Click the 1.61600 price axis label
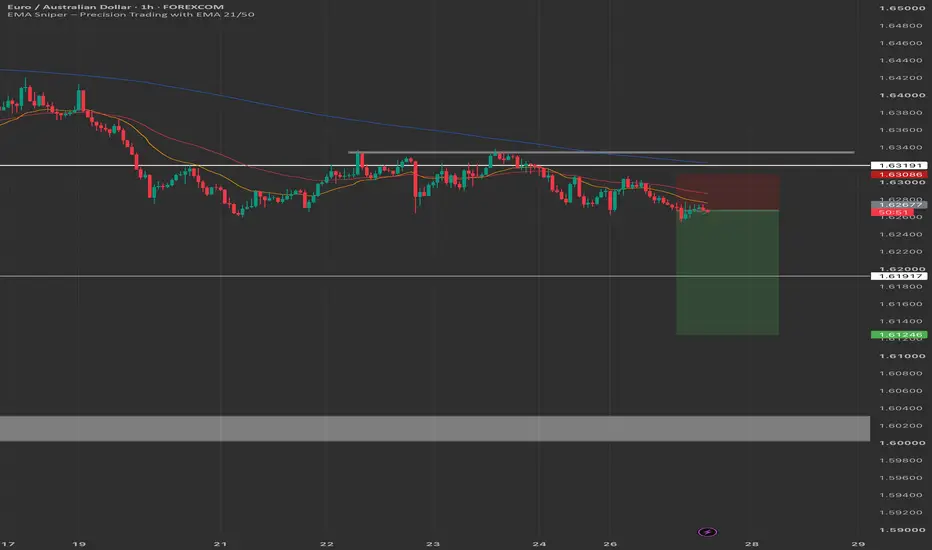Viewport: 932px width, 550px height. tap(902, 304)
